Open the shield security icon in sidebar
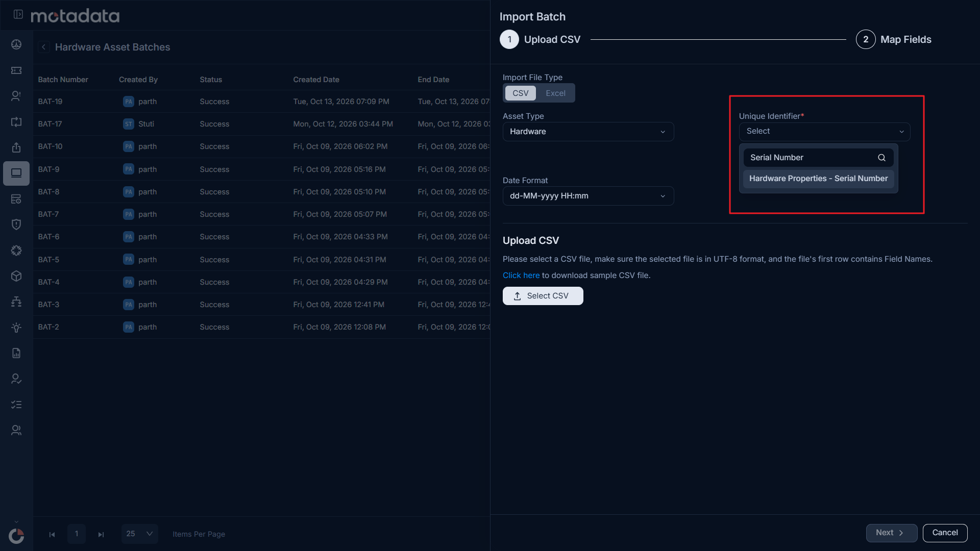Image resolution: width=980 pixels, height=551 pixels. coord(16,224)
